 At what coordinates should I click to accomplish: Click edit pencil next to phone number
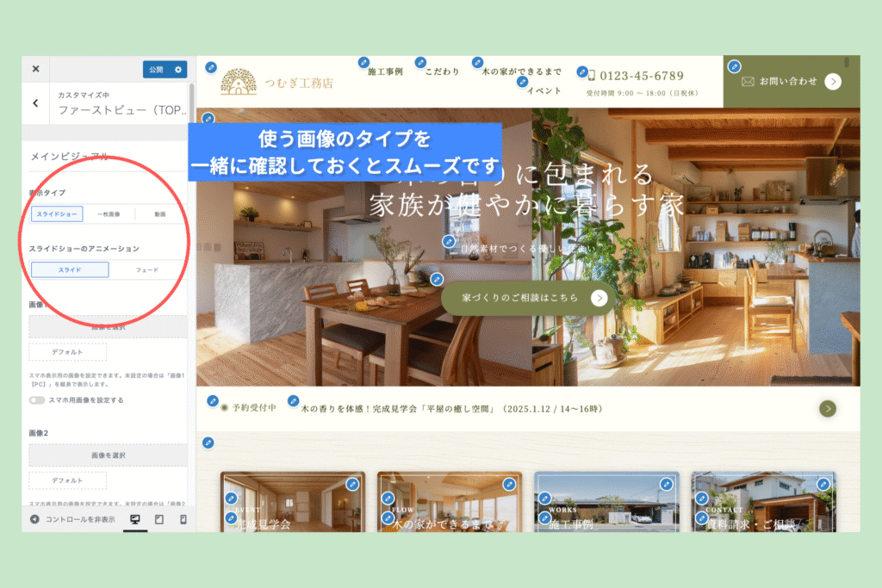[x=582, y=72]
